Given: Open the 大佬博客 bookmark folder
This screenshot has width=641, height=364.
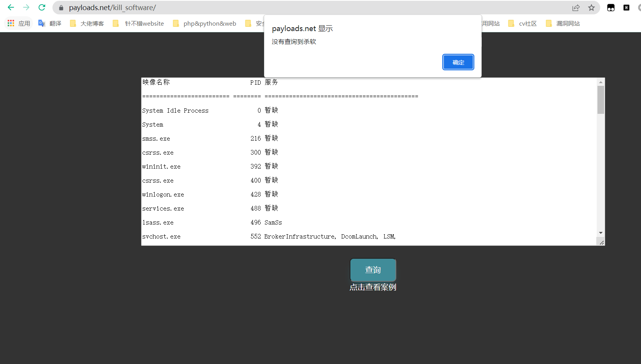Looking at the screenshot, I should click(x=87, y=23).
